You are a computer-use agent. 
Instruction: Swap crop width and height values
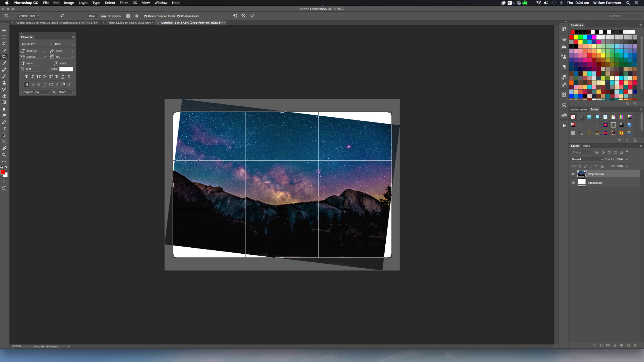point(62,16)
